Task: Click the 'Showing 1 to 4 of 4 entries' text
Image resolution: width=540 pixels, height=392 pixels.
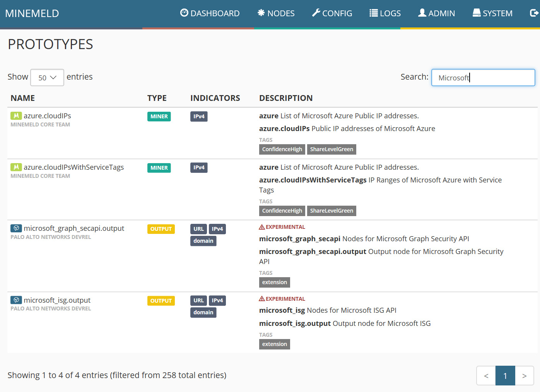Action: coord(58,375)
